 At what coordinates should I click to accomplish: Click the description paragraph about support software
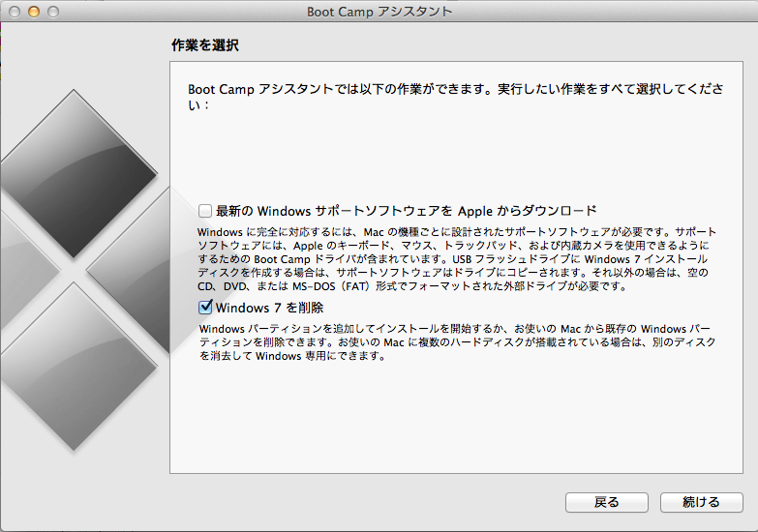[x=457, y=259]
